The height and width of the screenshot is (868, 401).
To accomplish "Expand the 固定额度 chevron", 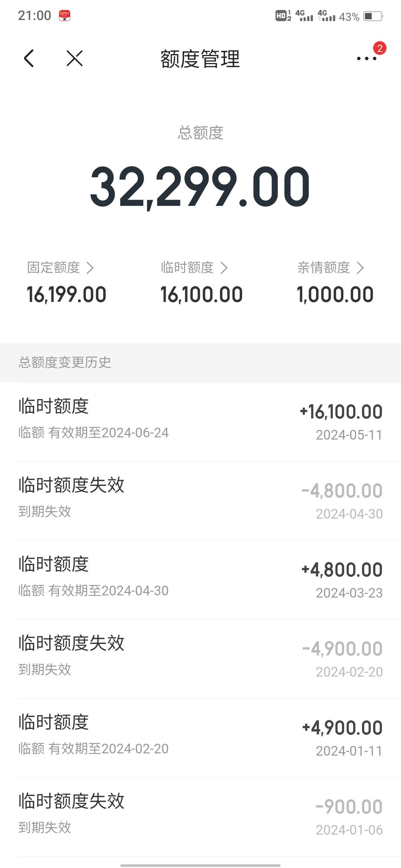I will click(90, 268).
